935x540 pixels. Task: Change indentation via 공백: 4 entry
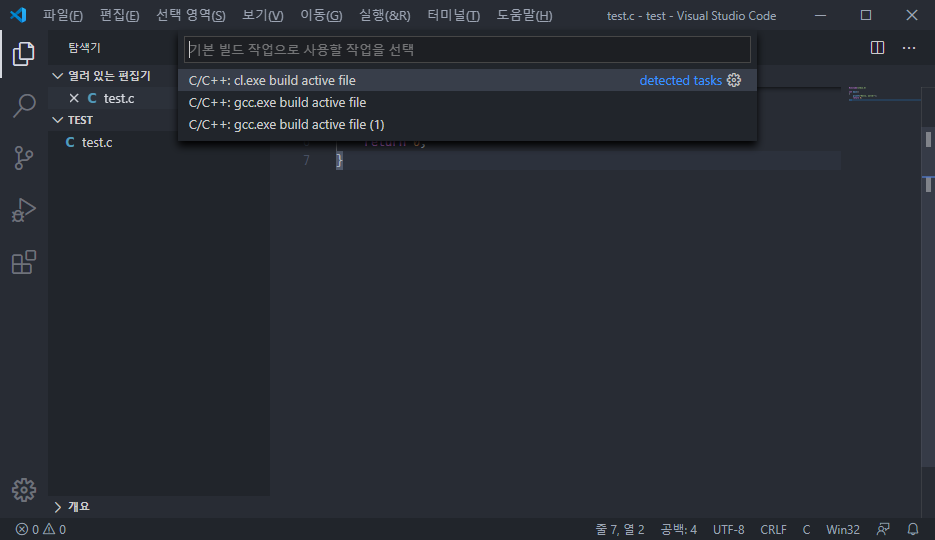click(x=679, y=529)
